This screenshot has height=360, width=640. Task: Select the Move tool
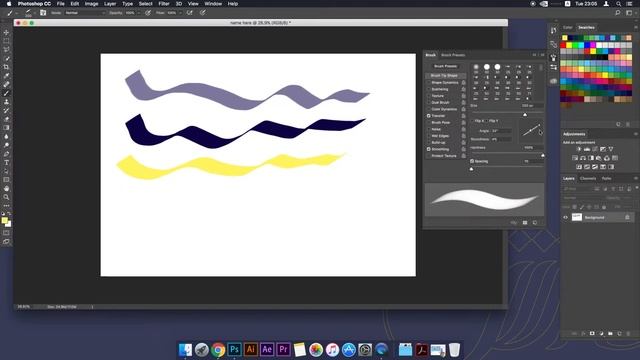click(6, 32)
